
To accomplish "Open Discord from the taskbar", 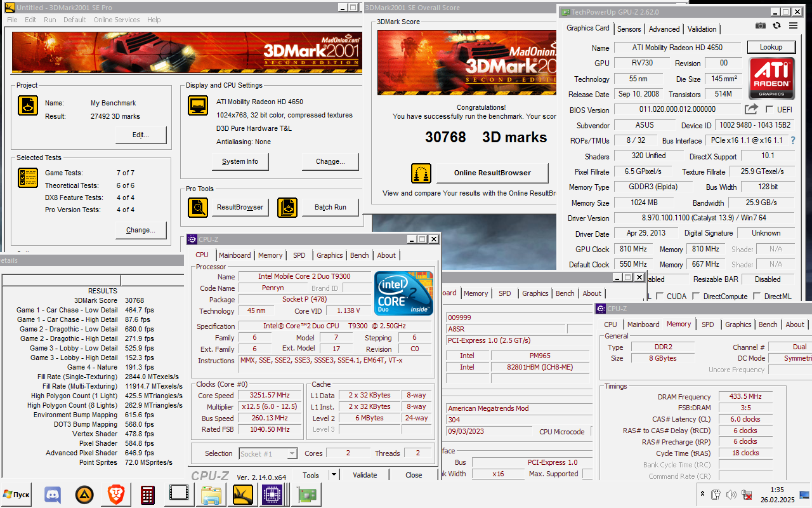I will pos(52,495).
